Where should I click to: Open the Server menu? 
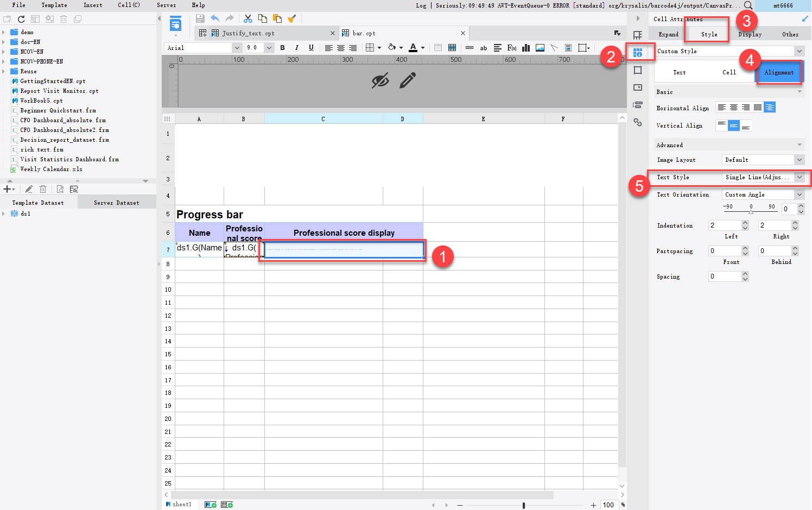click(x=166, y=5)
